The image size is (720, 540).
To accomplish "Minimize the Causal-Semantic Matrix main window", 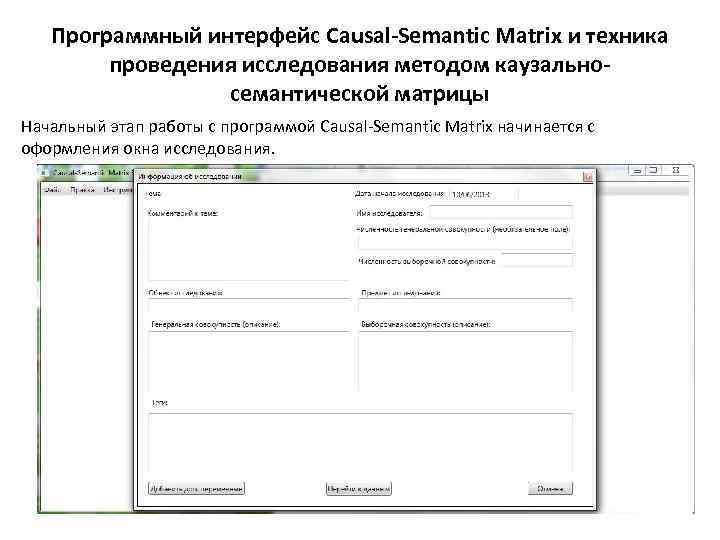I will pyautogui.click(x=636, y=170).
